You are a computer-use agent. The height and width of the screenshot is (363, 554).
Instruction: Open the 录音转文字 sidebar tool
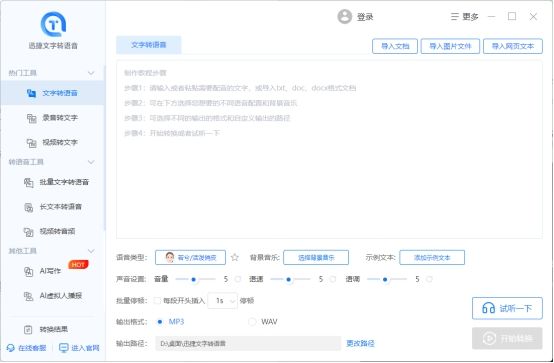[52, 118]
